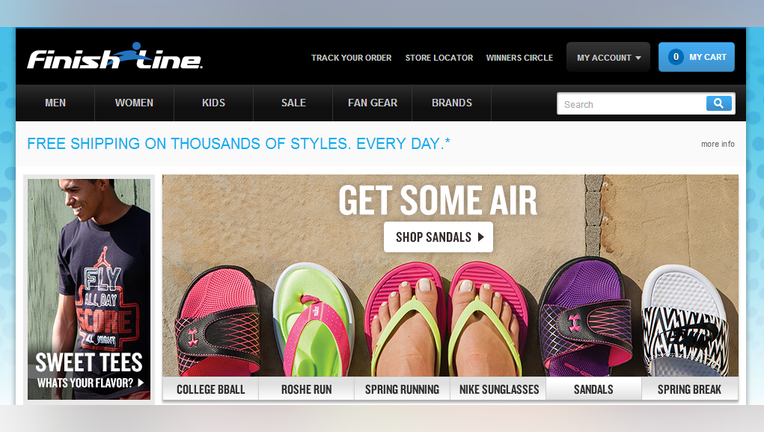Go to the Sale section
This screenshot has height=432, width=764.
click(x=293, y=103)
